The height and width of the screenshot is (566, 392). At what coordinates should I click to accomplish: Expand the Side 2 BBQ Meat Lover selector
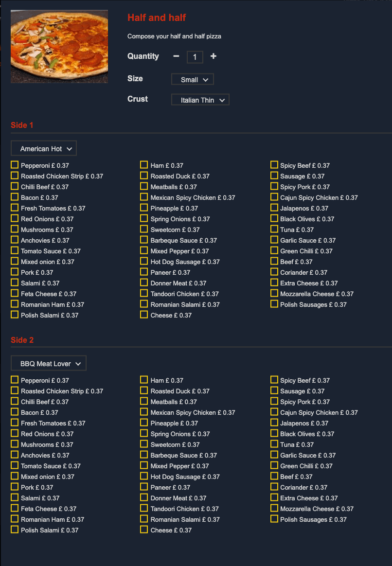[49, 364]
